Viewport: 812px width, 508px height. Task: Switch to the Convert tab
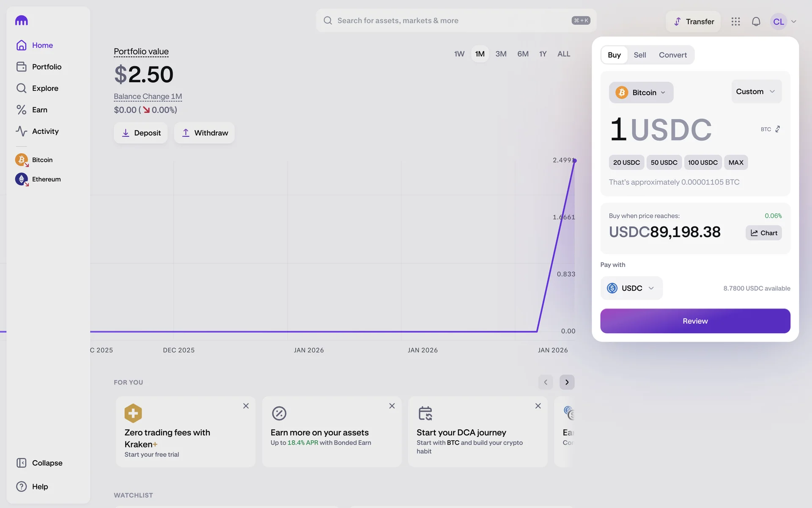coord(672,55)
